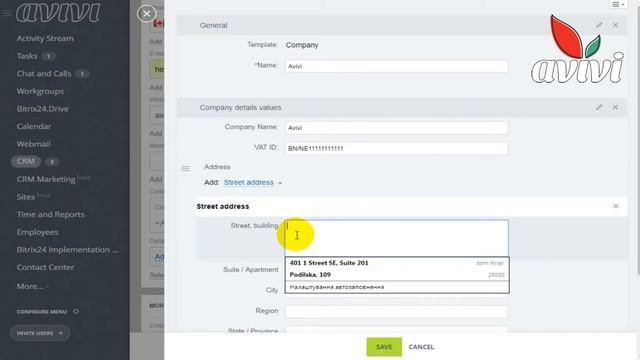
Task: Click the Invite Users button
Action: click(x=40, y=333)
